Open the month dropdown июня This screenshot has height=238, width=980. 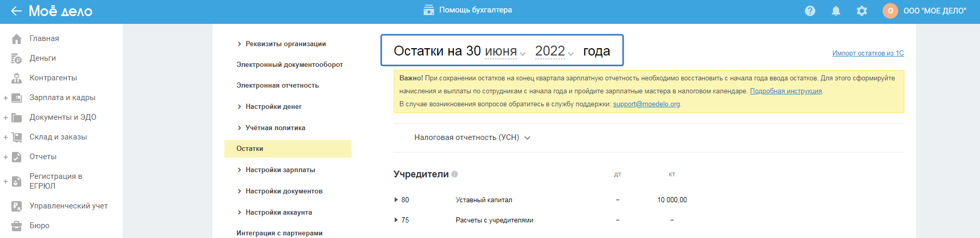[x=505, y=51]
